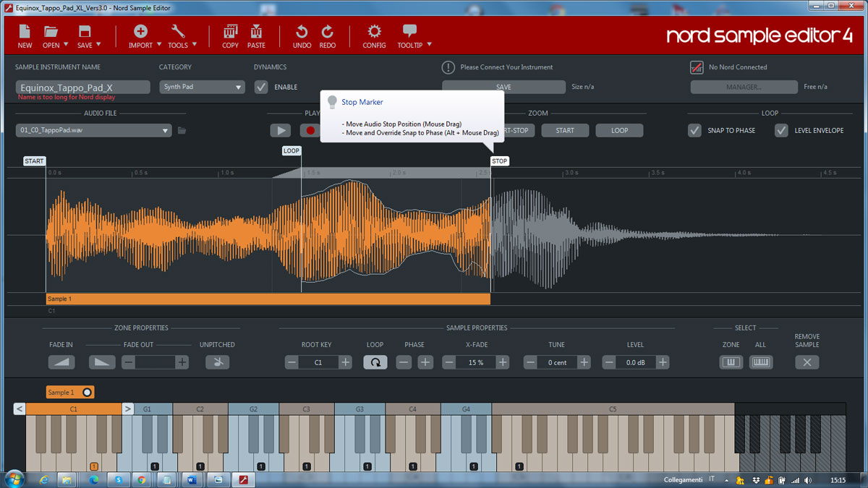
Task: Select the zone with the ZONE keyboard icon
Action: pyautogui.click(x=731, y=362)
